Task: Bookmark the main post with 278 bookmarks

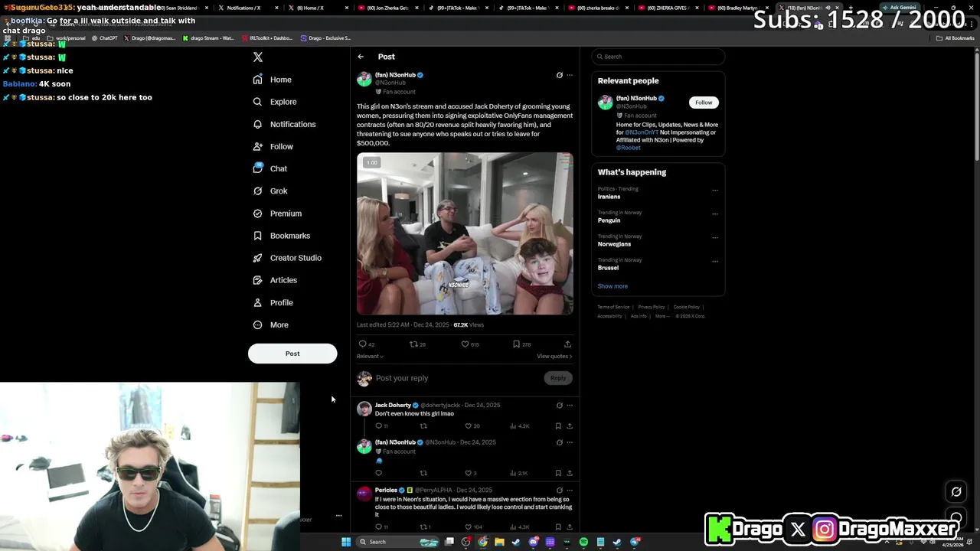Action: [516, 344]
